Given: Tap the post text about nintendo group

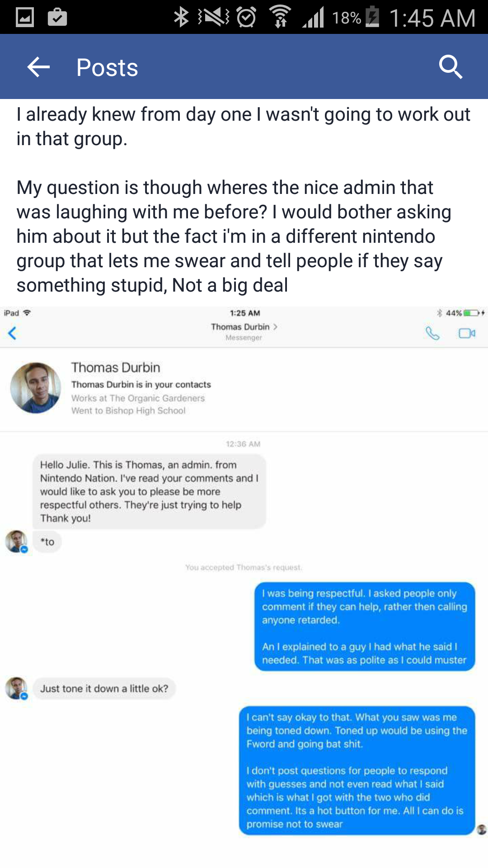Looking at the screenshot, I should (234, 236).
